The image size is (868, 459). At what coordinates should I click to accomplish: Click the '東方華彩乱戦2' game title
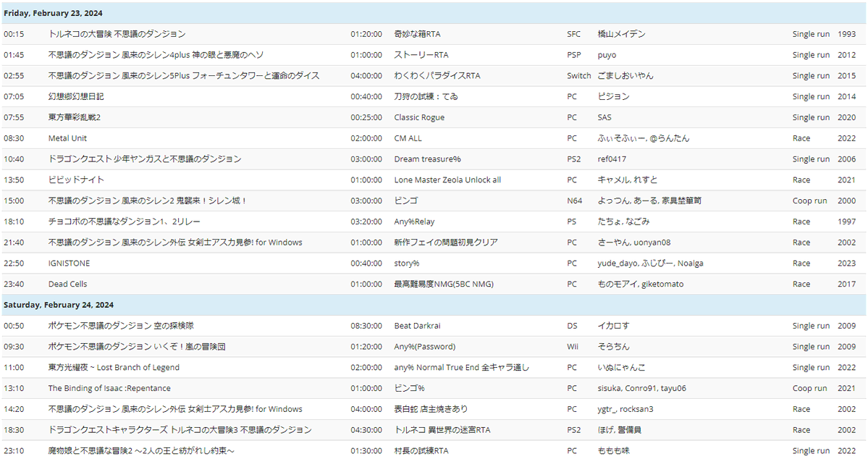coord(74,117)
